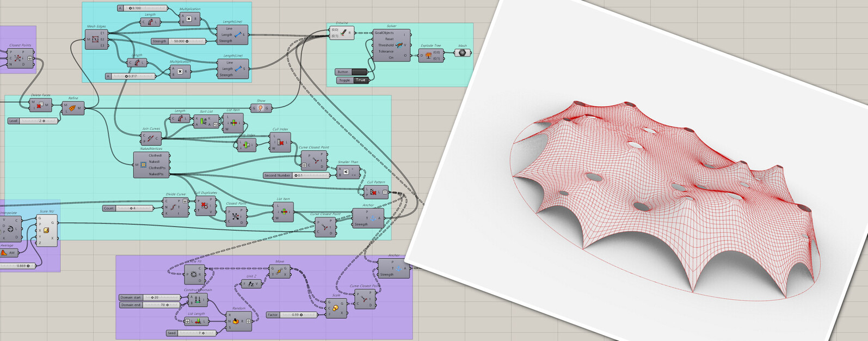Select the Anchor component in purple group

coord(393,269)
